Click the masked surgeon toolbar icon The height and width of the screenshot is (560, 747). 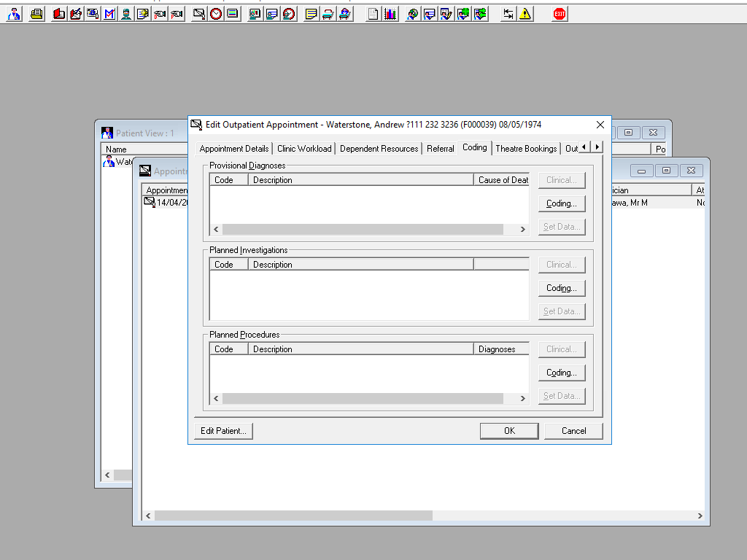[126, 14]
